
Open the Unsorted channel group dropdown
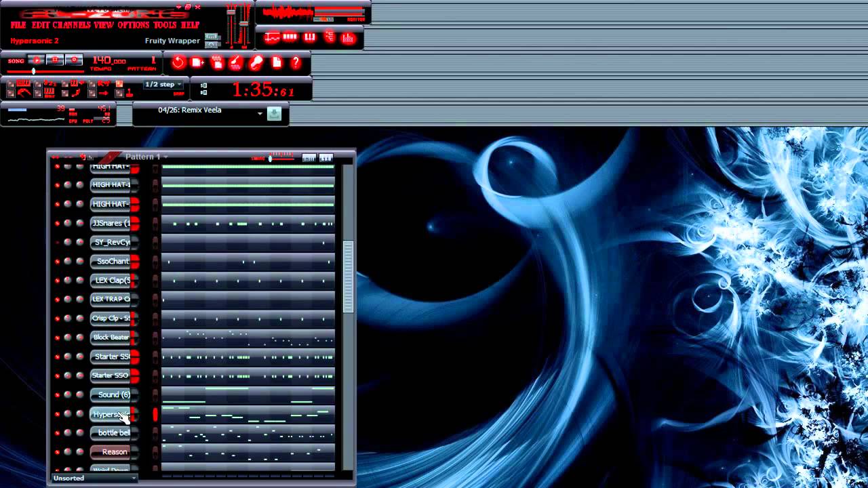click(95, 479)
